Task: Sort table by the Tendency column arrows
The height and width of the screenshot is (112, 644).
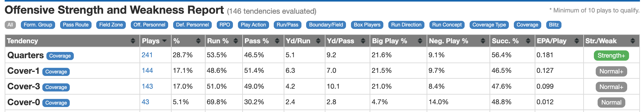Action: (133, 41)
